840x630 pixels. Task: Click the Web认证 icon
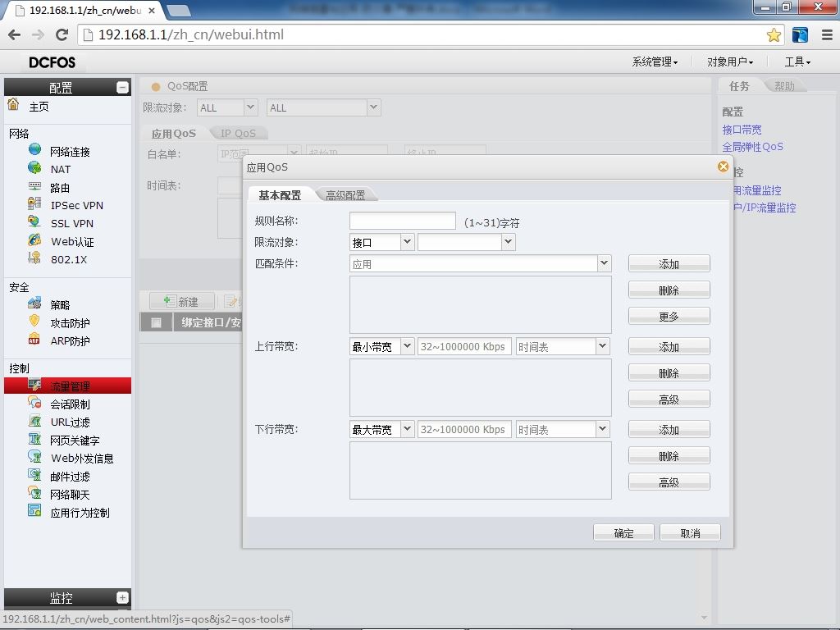[x=34, y=240]
